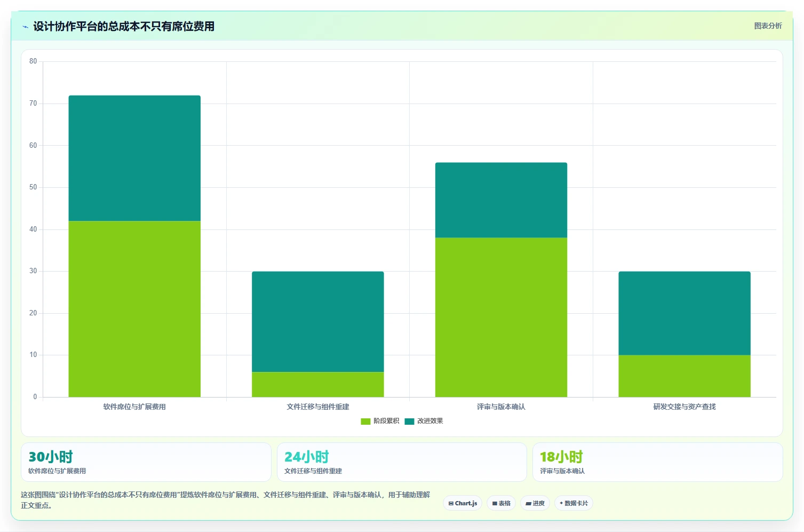Screen dimensions: 804x532
Task: Click the 表格 tag chip
Action: coord(501,503)
